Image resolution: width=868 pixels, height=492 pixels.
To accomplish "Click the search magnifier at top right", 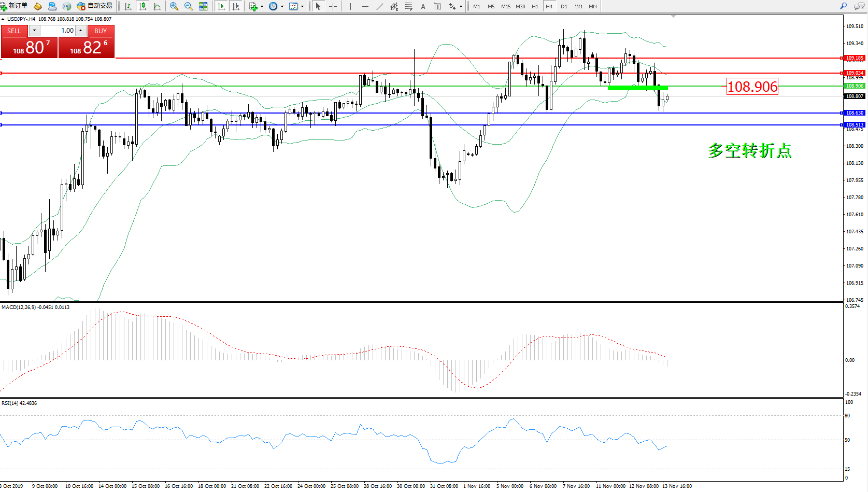I will (x=844, y=6).
